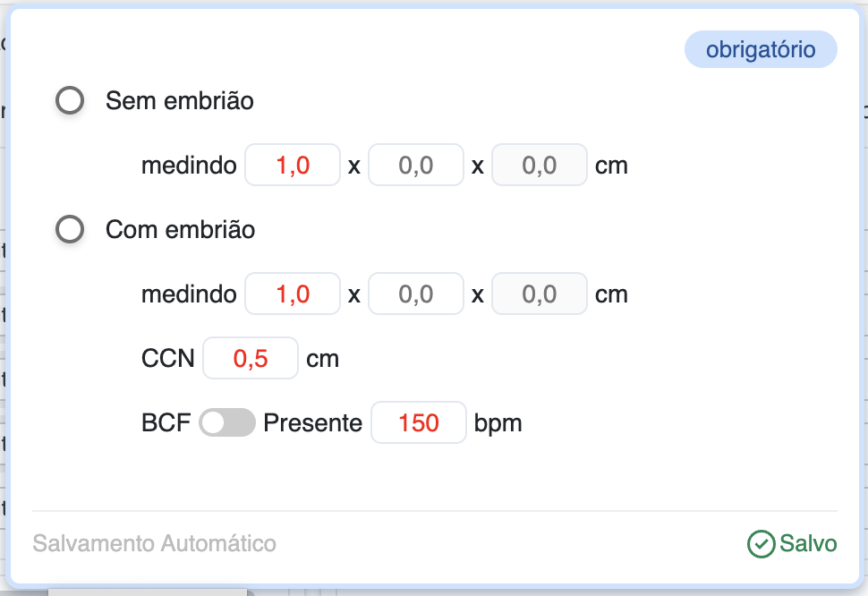Toggle the BCF Presente switch
The height and width of the screenshot is (596, 868).
pyautogui.click(x=227, y=423)
